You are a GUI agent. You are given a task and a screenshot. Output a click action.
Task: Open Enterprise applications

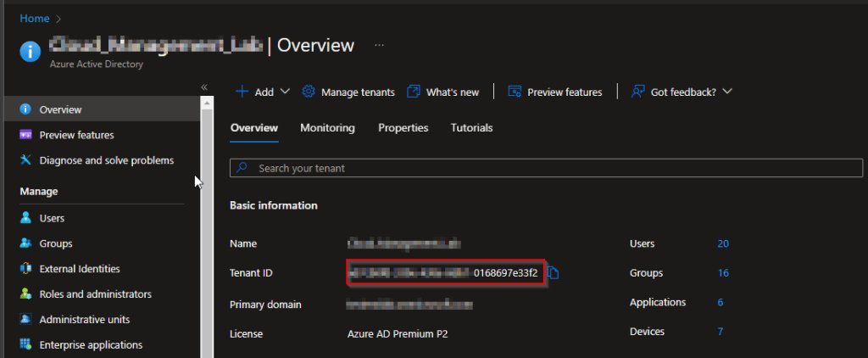point(91,345)
